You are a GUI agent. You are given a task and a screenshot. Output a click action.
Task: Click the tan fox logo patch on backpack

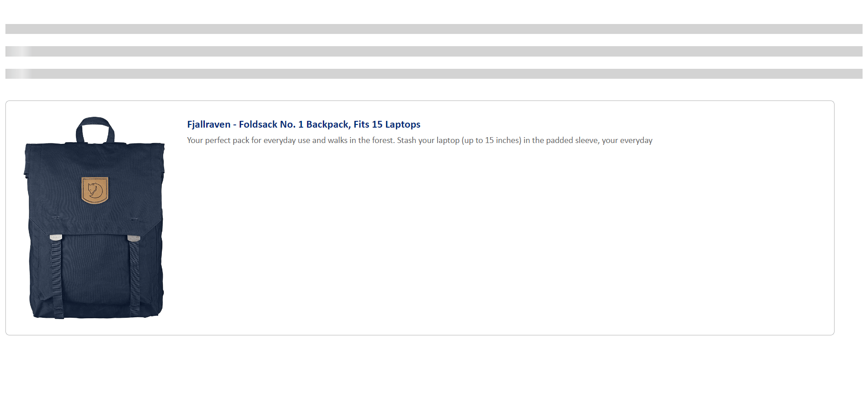click(95, 190)
